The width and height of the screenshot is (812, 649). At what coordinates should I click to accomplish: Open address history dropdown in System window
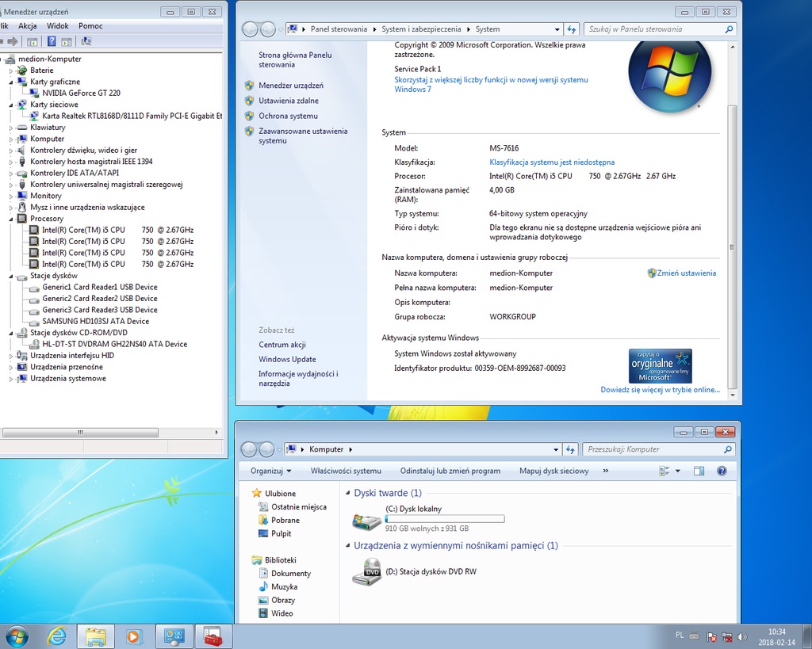(557, 29)
